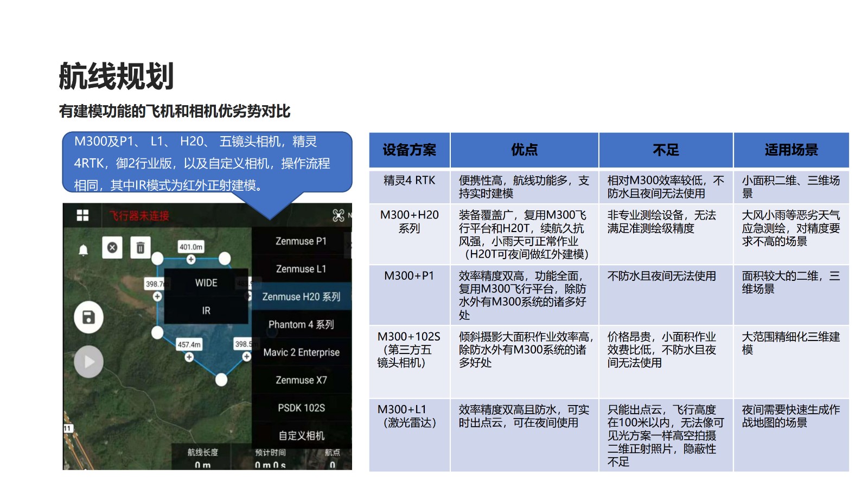
Task: Click the bottom white vertex of the polygon
Action: point(221,380)
